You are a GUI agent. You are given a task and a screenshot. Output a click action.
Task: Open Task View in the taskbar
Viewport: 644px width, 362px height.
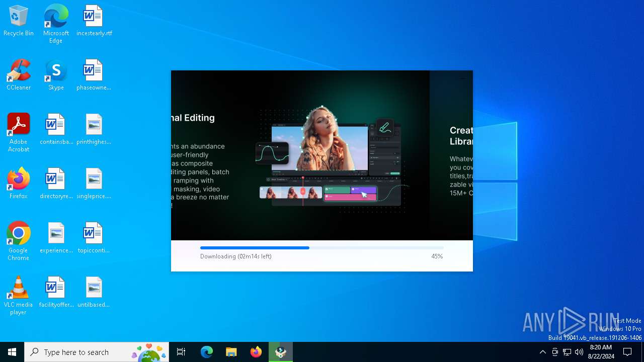click(x=181, y=352)
